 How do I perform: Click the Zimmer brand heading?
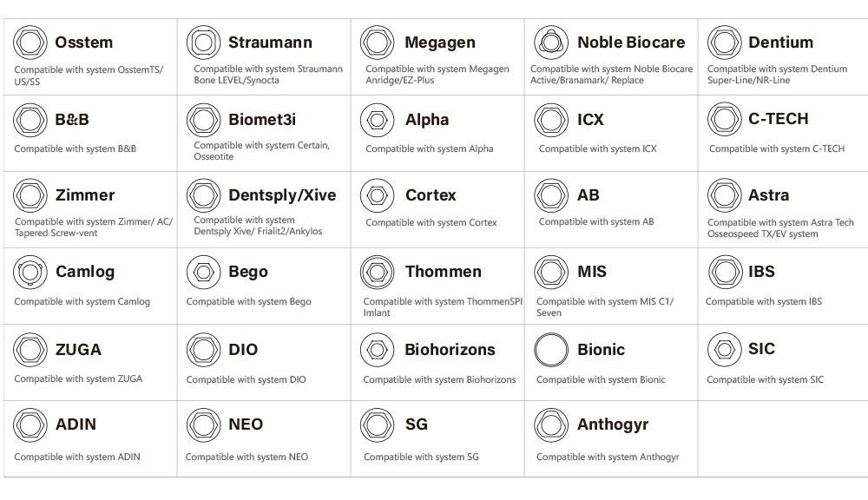(84, 195)
